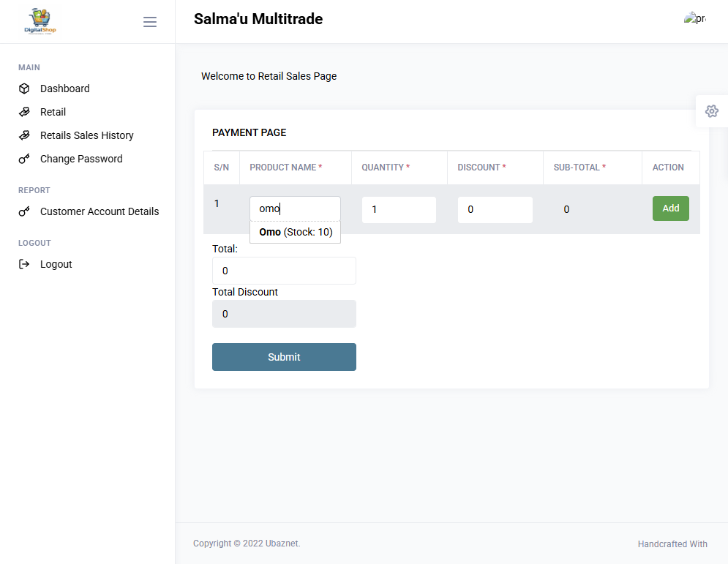The image size is (728, 564).
Task: Select Omo (Stock: 10) suggestion
Action: click(x=296, y=232)
